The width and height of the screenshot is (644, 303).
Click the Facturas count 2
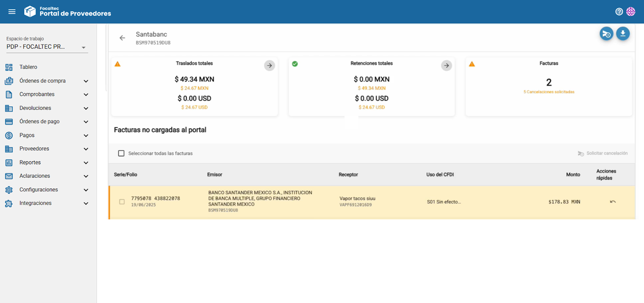(x=549, y=82)
